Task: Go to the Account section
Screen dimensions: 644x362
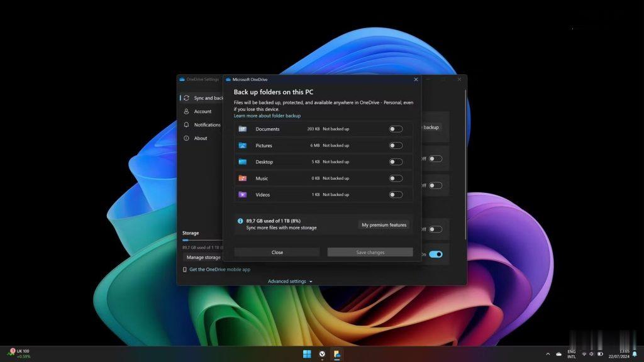Action: pyautogui.click(x=202, y=111)
